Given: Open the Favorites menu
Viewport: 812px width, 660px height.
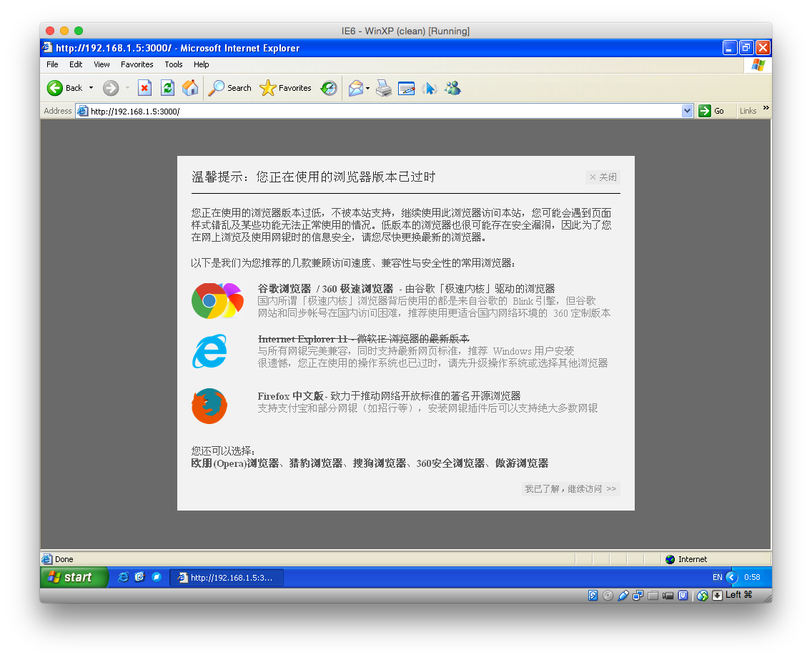Looking at the screenshot, I should 137,64.
